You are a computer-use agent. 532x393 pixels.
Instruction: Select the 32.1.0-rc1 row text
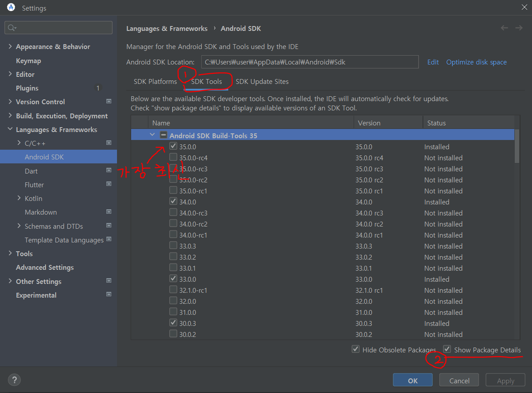click(x=193, y=290)
